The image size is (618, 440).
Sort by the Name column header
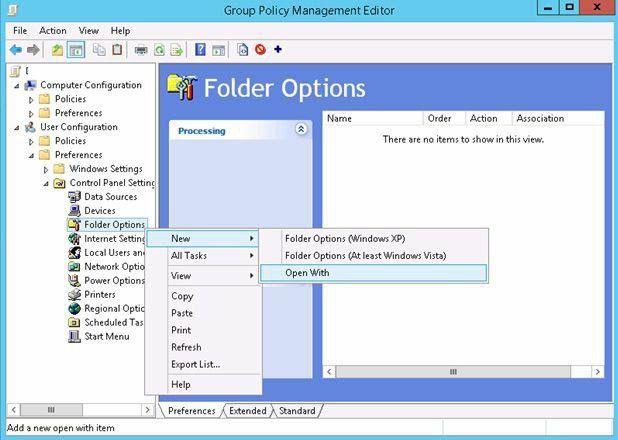(373, 118)
